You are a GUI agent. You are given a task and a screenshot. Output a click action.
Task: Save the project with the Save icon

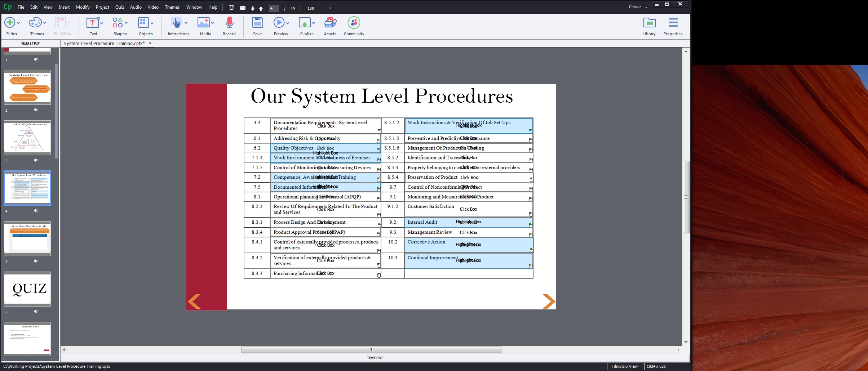(x=257, y=23)
